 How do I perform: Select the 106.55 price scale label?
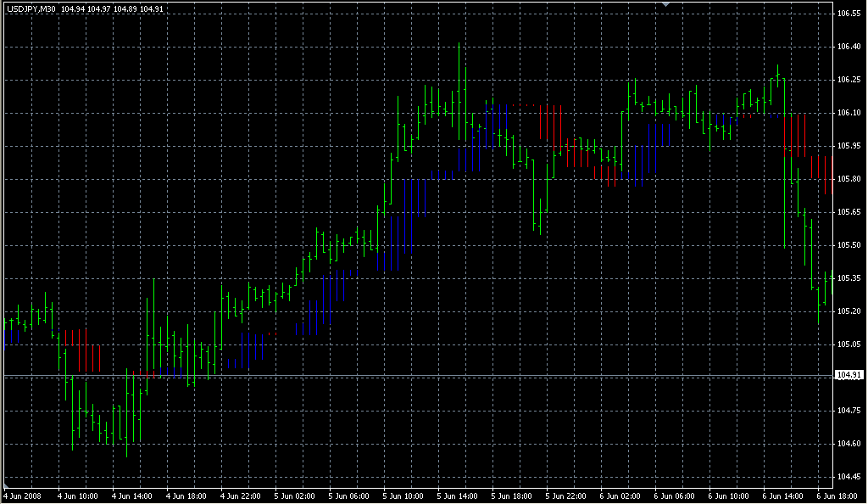tap(849, 14)
